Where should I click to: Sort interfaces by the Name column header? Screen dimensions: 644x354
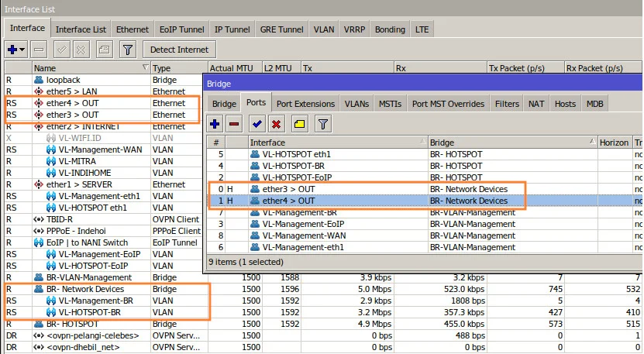pos(91,68)
